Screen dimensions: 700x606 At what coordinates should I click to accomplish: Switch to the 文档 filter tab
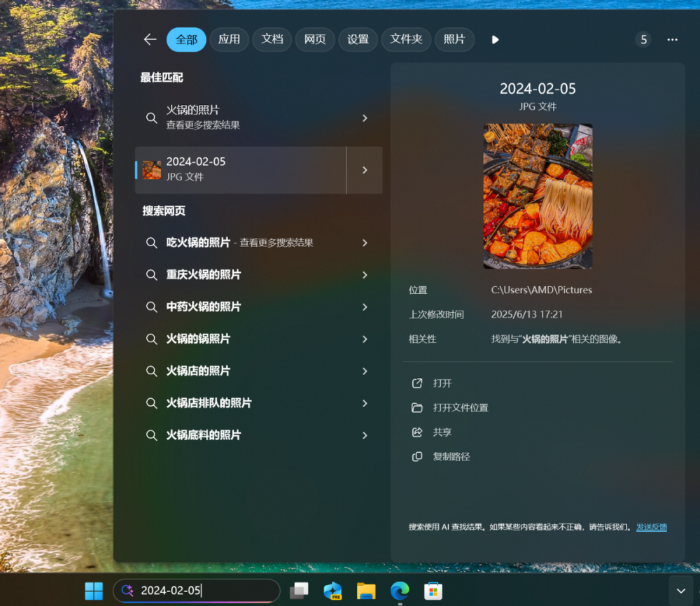click(272, 40)
